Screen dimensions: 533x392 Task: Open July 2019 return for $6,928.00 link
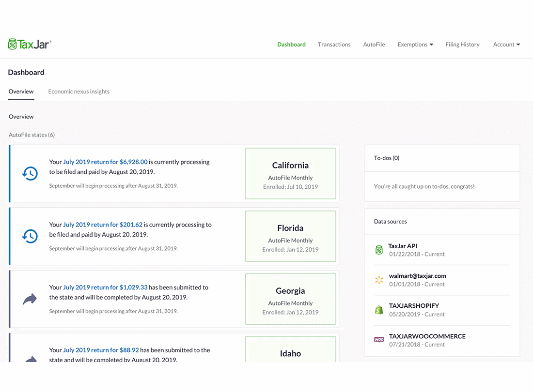(x=105, y=162)
